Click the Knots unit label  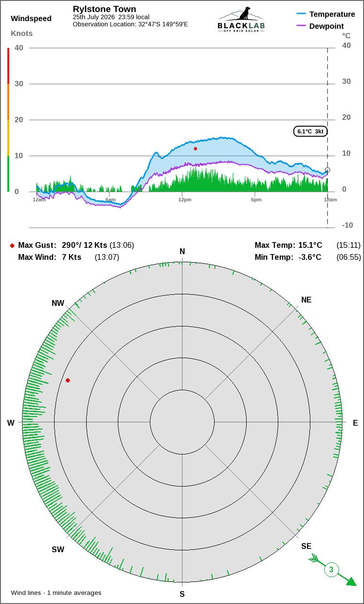click(x=22, y=34)
